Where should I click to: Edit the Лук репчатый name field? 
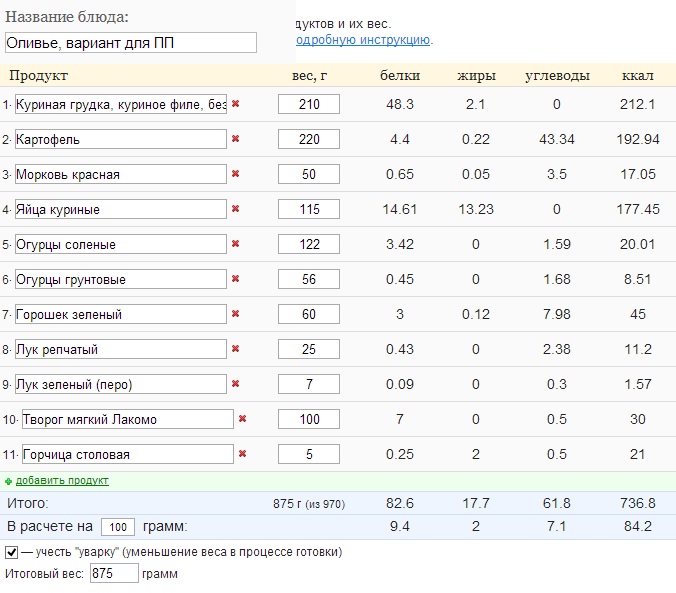(x=121, y=349)
